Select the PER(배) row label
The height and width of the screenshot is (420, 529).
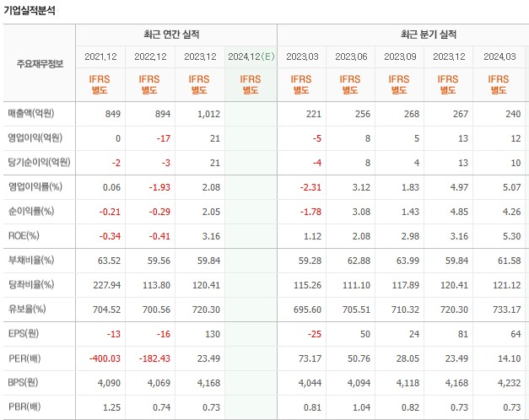24,358
